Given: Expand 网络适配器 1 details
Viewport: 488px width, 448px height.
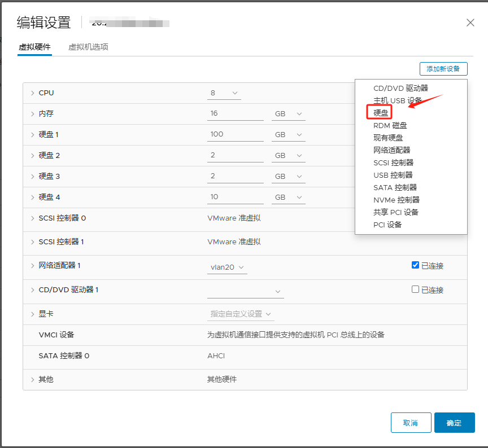Looking at the screenshot, I should pos(32,266).
